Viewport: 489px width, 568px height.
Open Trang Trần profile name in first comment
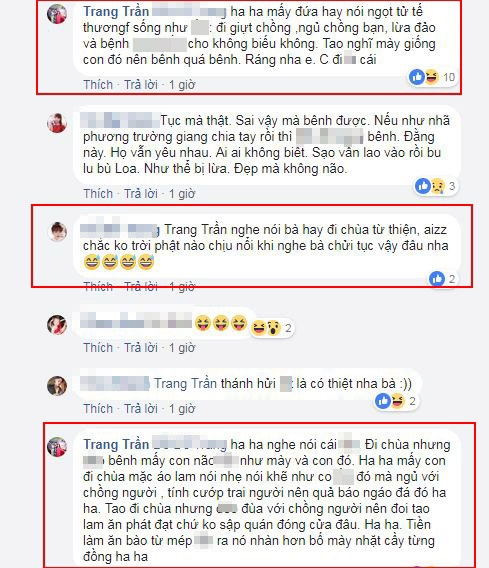pos(116,12)
